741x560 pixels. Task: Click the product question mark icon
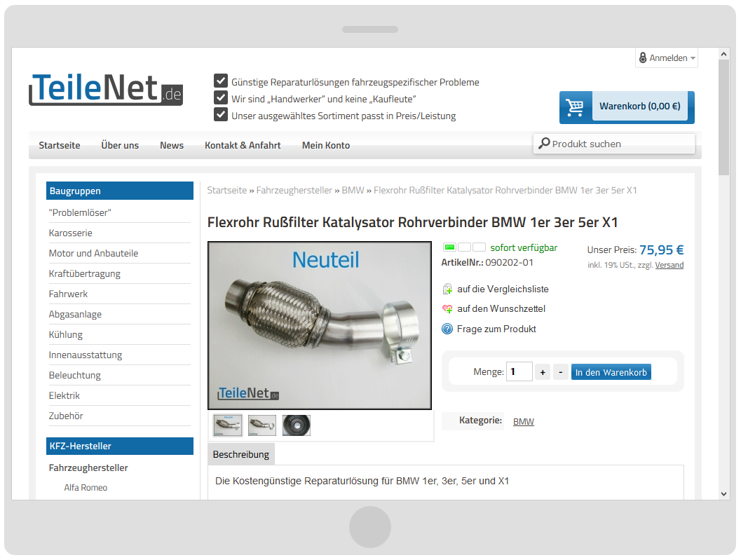[x=447, y=329]
